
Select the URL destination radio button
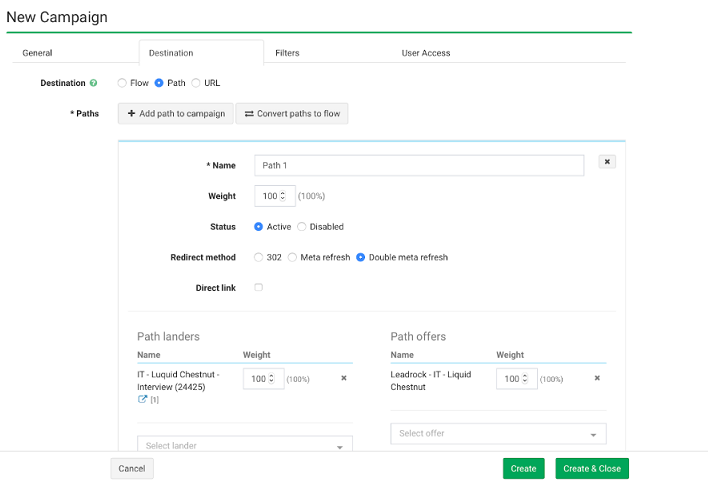(196, 83)
